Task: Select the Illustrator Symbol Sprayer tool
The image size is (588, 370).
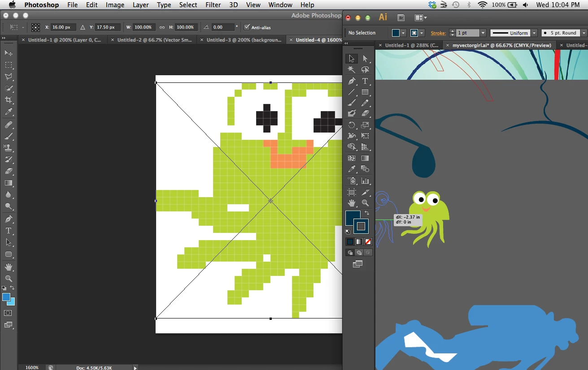Action: tap(352, 181)
